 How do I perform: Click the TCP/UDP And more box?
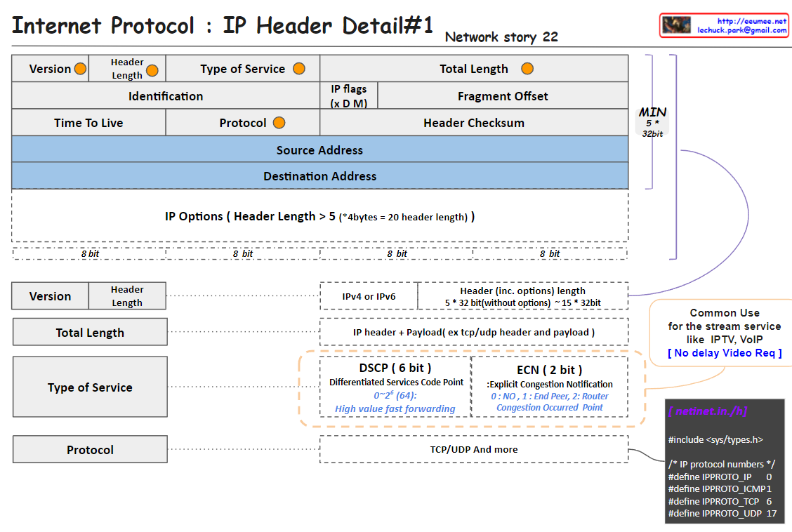tap(474, 449)
